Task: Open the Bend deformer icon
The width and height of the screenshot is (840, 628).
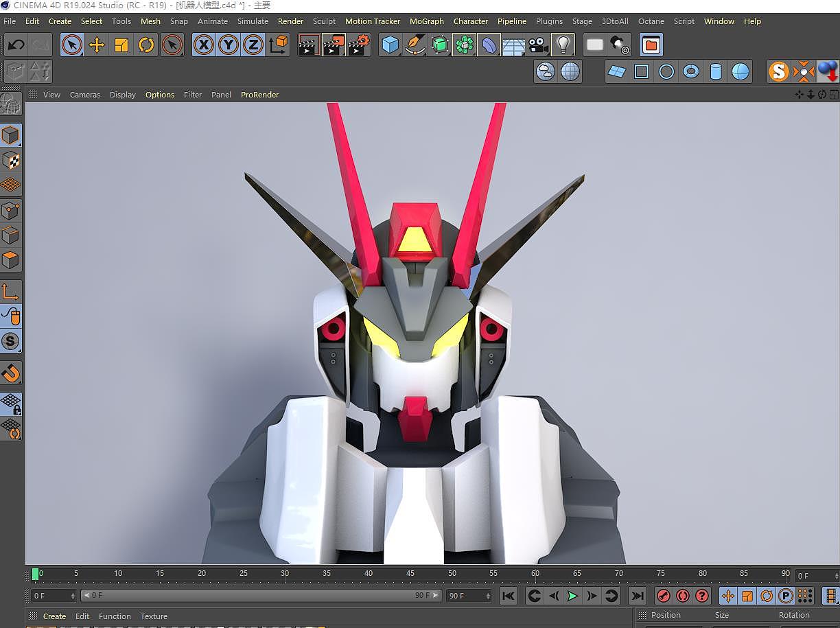Action: coord(489,46)
